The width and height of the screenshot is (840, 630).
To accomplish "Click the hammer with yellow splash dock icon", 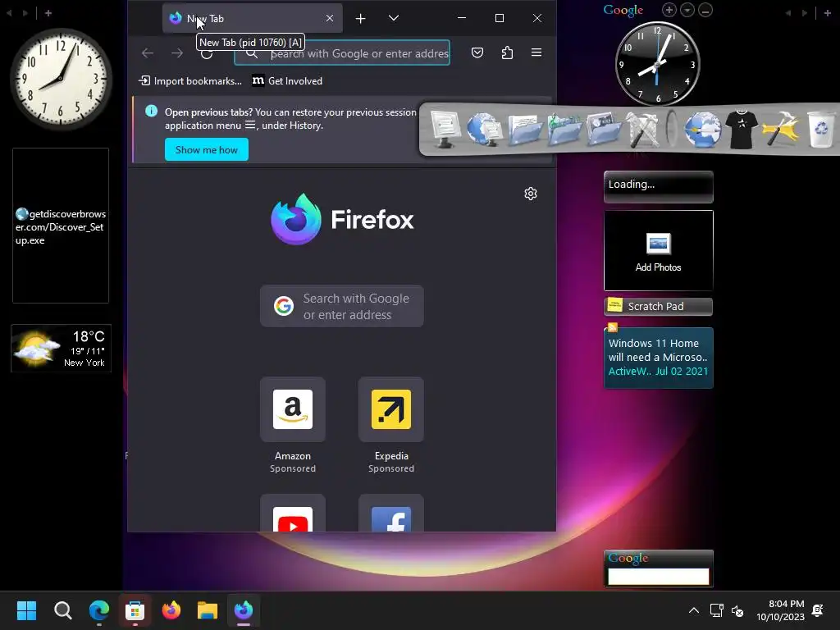I will point(781,129).
